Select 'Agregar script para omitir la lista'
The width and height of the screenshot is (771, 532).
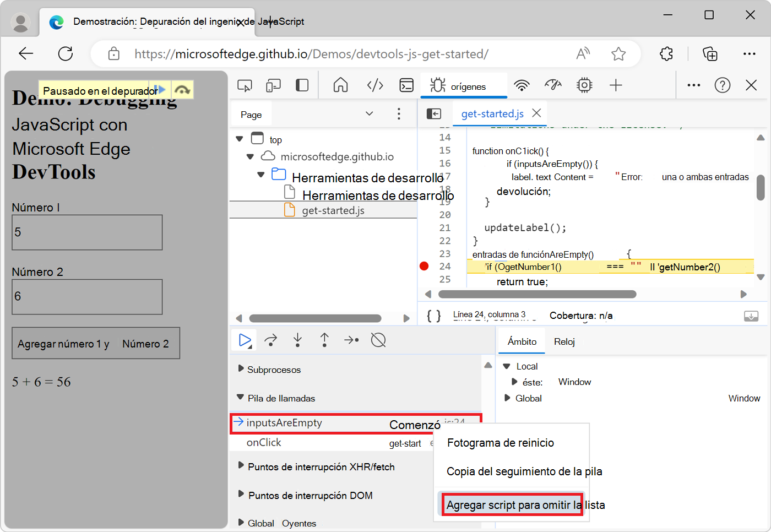pyautogui.click(x=512, y=504)
